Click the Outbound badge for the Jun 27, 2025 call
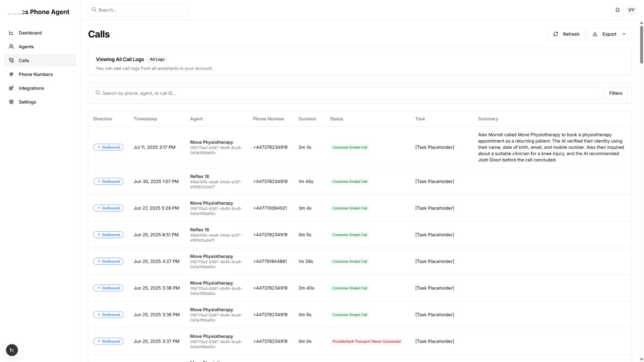Image resolution: width=644 pixels, height=362 pixels. click(x=108, y=208)
